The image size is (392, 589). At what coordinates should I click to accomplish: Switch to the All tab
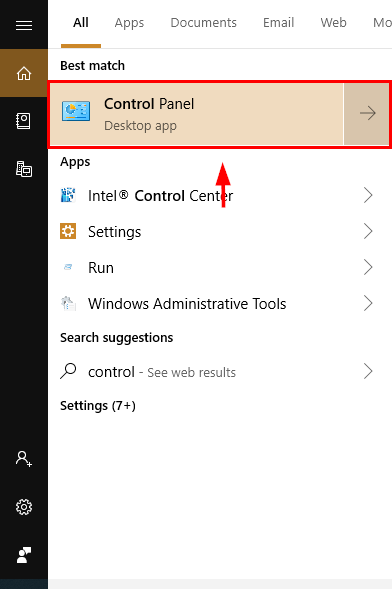(81, 23)
